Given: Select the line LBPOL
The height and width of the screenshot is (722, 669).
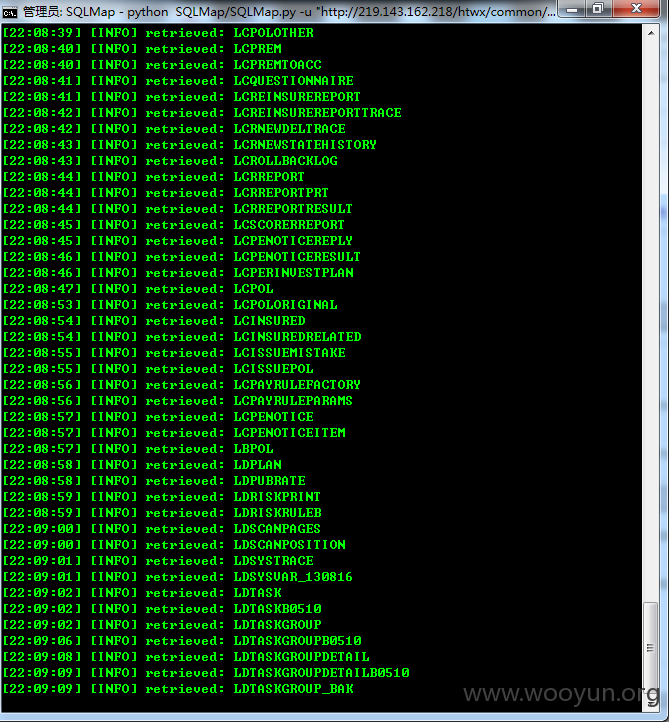Looking at the screenshot, I should [138, 449].
